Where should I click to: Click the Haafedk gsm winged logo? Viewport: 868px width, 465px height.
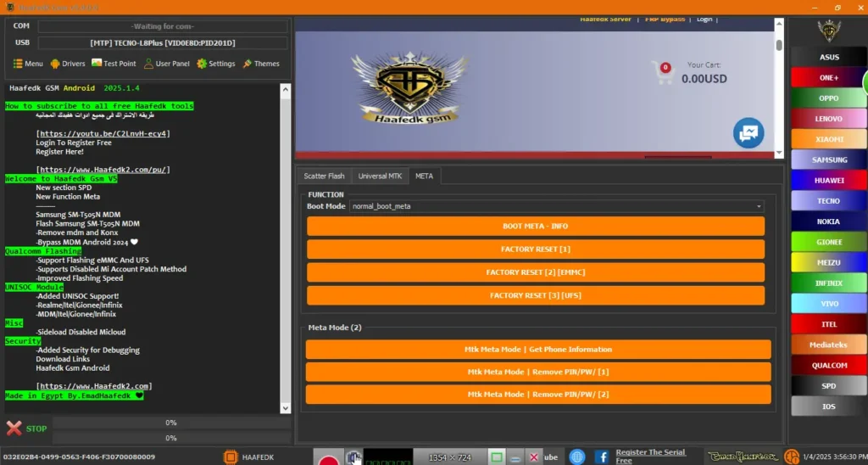[409, 87]
